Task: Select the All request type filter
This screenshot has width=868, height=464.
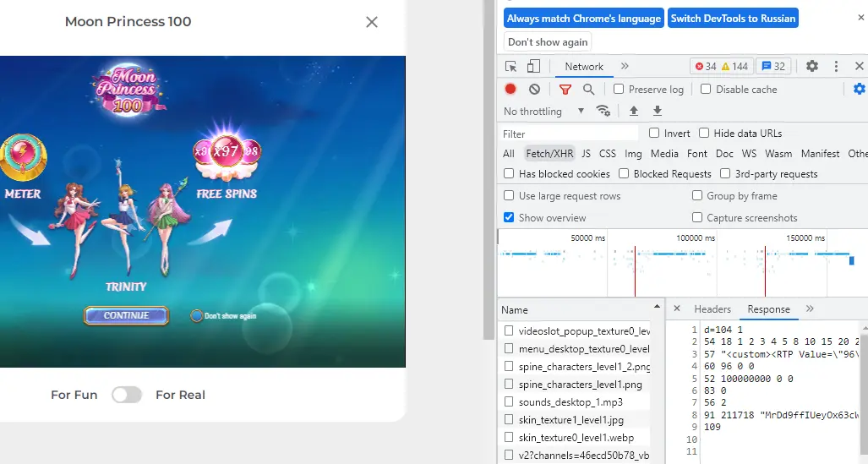Action: click(509, 154)
